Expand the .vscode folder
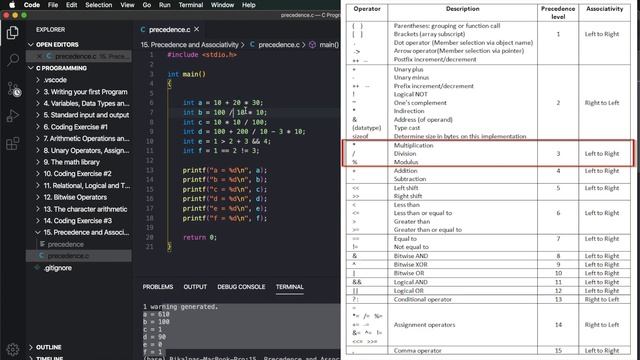This screenshot has height=360, width=640. [x=55, y=80]
